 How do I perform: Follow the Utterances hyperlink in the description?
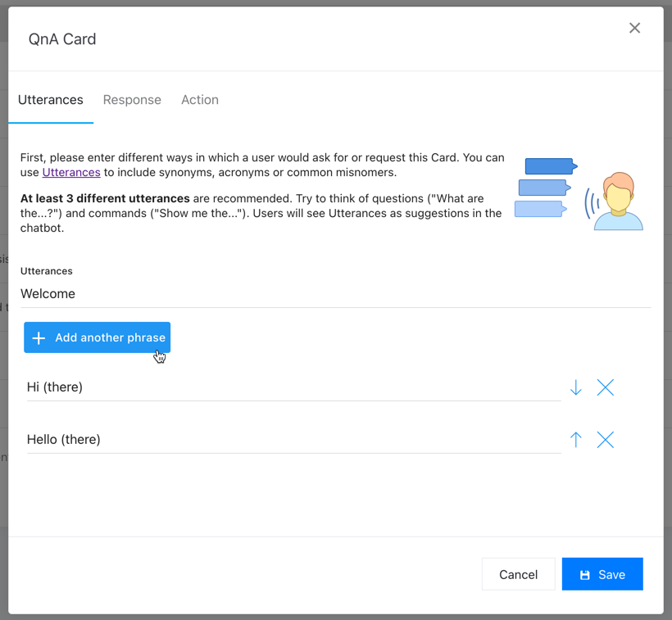click(x=71, y=172)
